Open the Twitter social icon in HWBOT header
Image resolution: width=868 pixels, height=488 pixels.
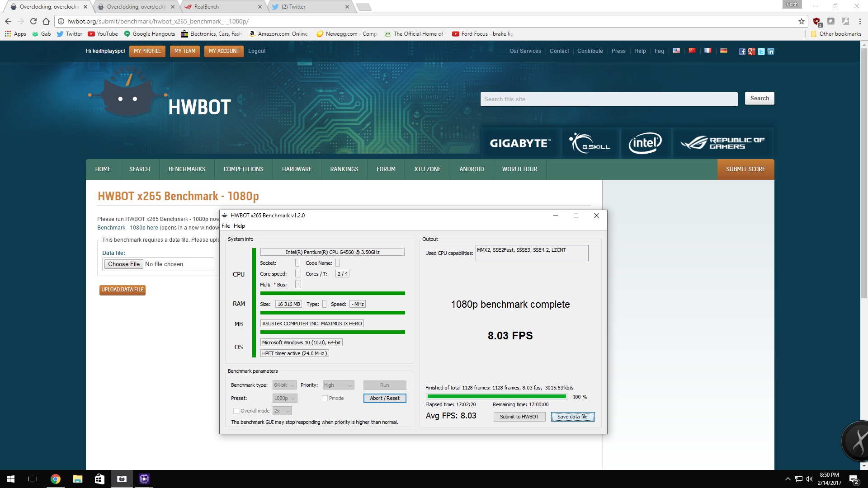[761, 52]
